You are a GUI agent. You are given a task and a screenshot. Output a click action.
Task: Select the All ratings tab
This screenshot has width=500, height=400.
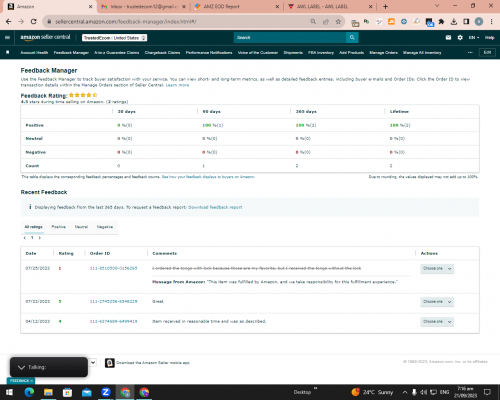tap(34, 227)
